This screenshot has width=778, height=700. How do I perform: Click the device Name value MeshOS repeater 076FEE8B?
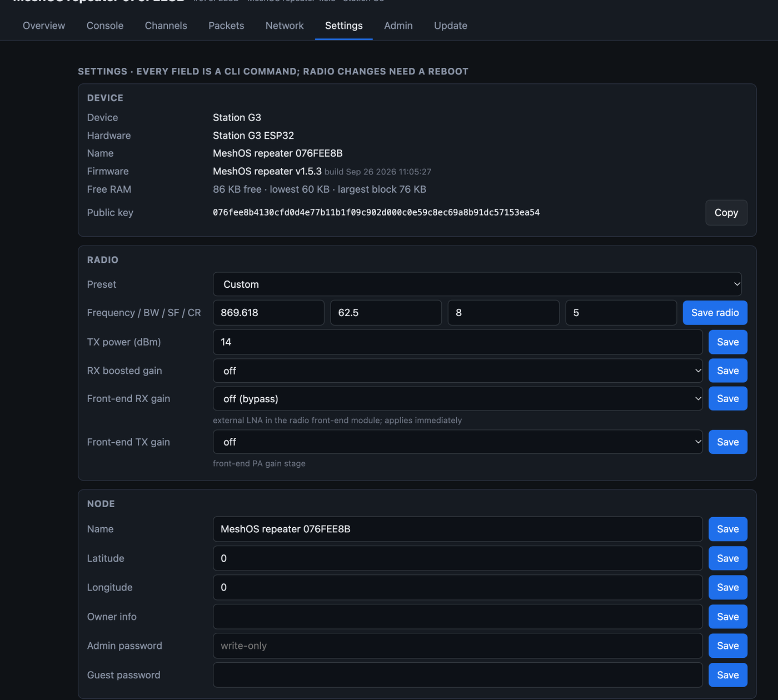[x=278, y=153]
